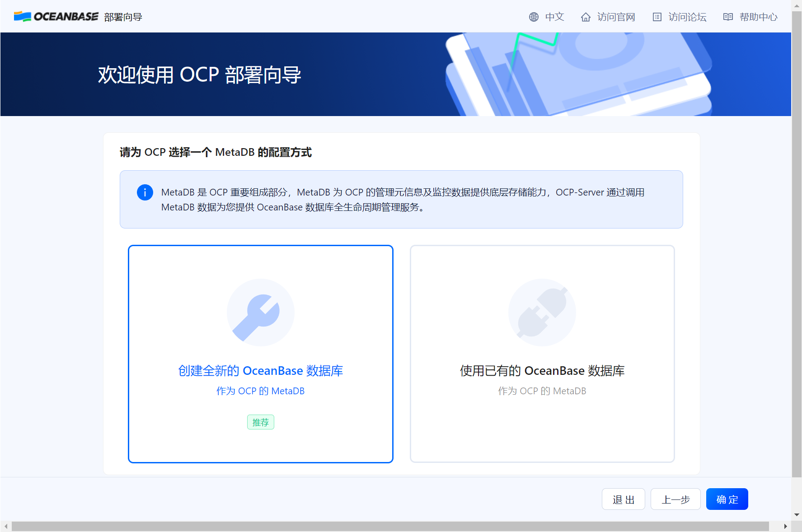Click the OceanBase logo
This screenshot has height=532, width=802.
pyautogui.click(x=56, y=17)
